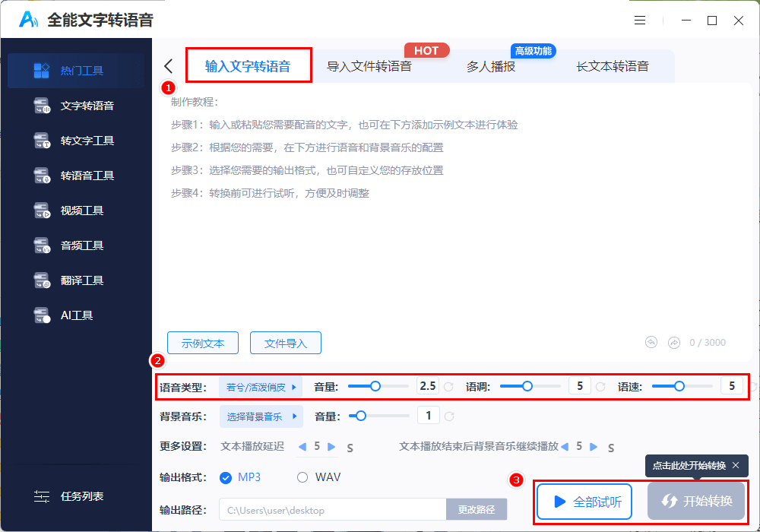This screenshot has height=532, width=760.
Task: Click the output path field
Action: click(x=333, y=510)
